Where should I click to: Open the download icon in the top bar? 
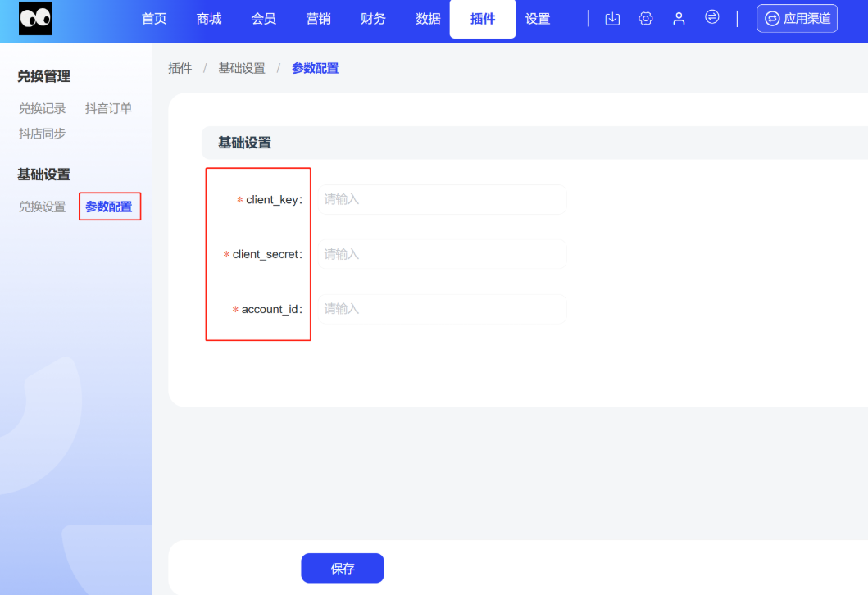coord(612,19)
